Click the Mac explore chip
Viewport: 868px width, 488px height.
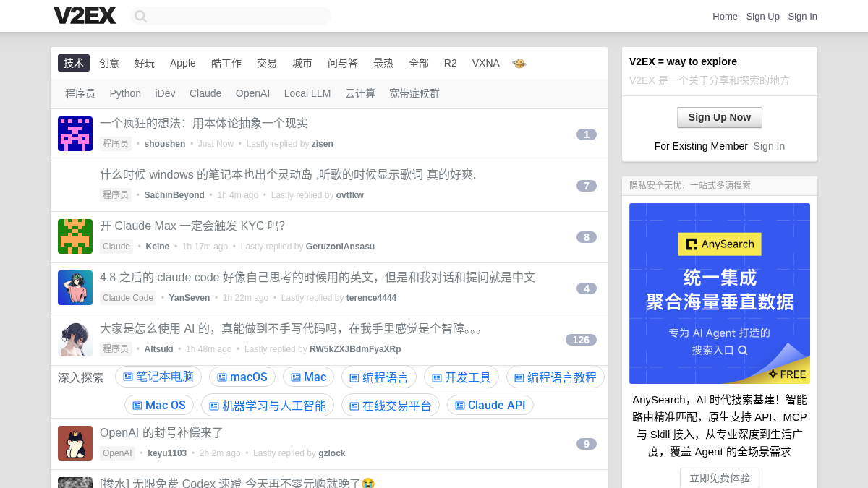[308, 377]
